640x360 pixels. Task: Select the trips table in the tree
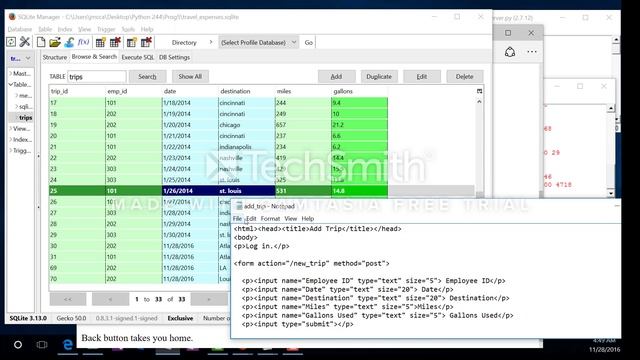coord(25,118)
